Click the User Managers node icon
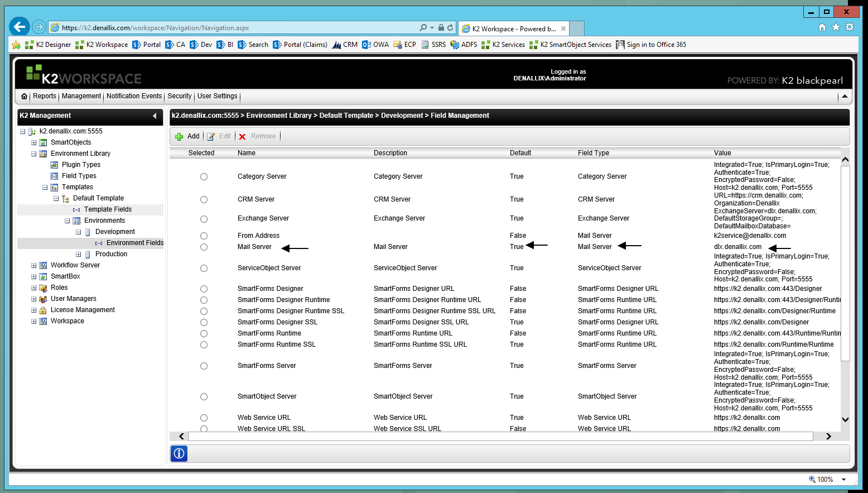Image resolution: width=868 pixels, height=493 pixels. (43, 299)
